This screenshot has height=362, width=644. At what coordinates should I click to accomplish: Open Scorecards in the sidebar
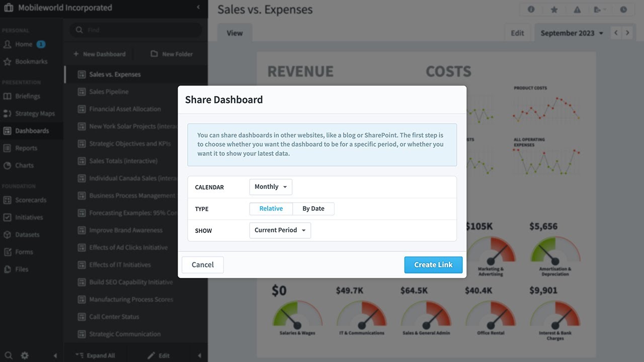pyautogui.click(x=25, y=200)
